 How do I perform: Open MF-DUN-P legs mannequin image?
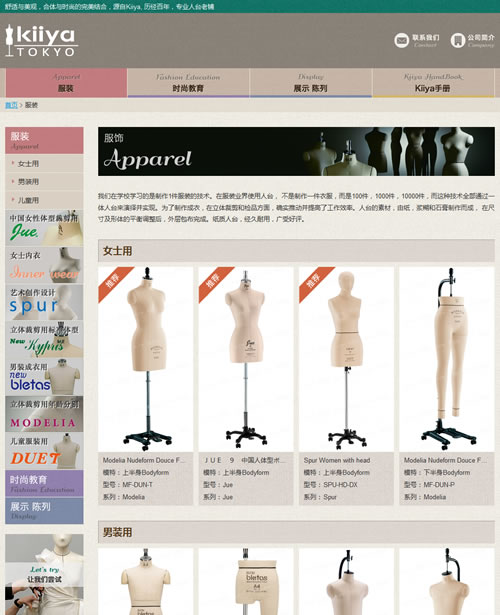click(x=447, y=359)
